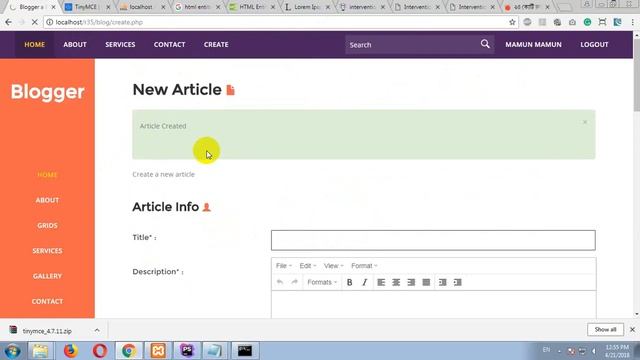
Task: Open Chrome from the taskbar
Action: (x=129, y=351)
